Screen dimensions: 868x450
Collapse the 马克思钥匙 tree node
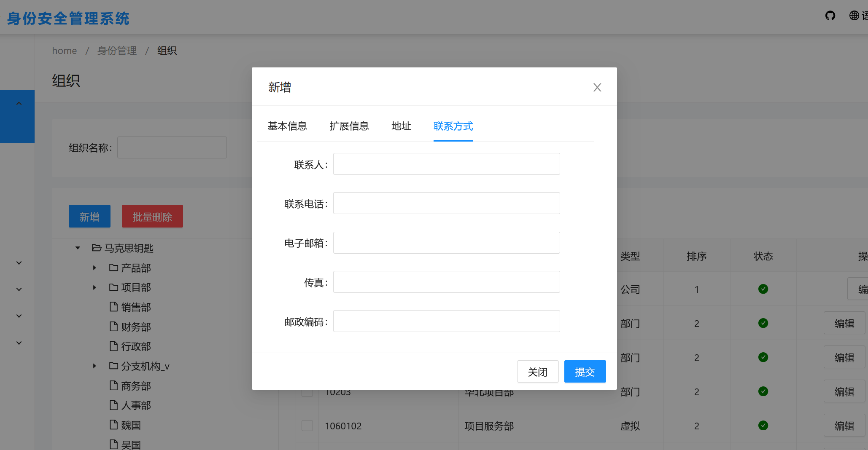(x=77, y=248)
